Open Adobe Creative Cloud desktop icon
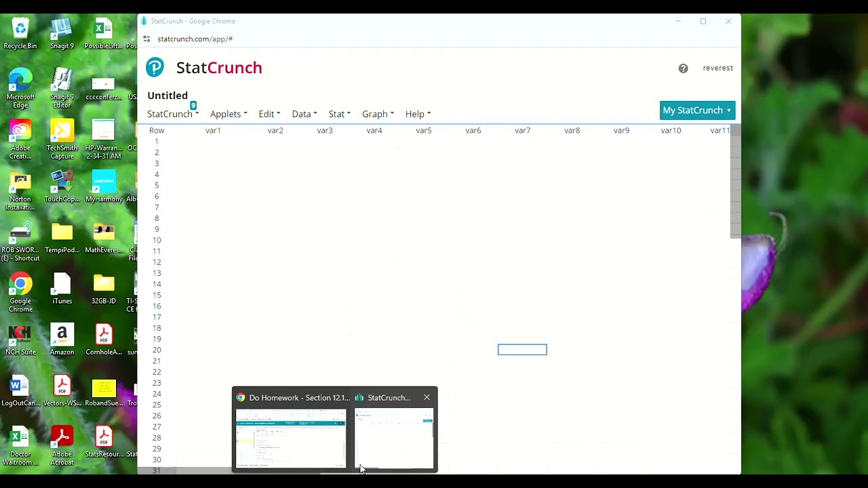 tap(20, 140)
